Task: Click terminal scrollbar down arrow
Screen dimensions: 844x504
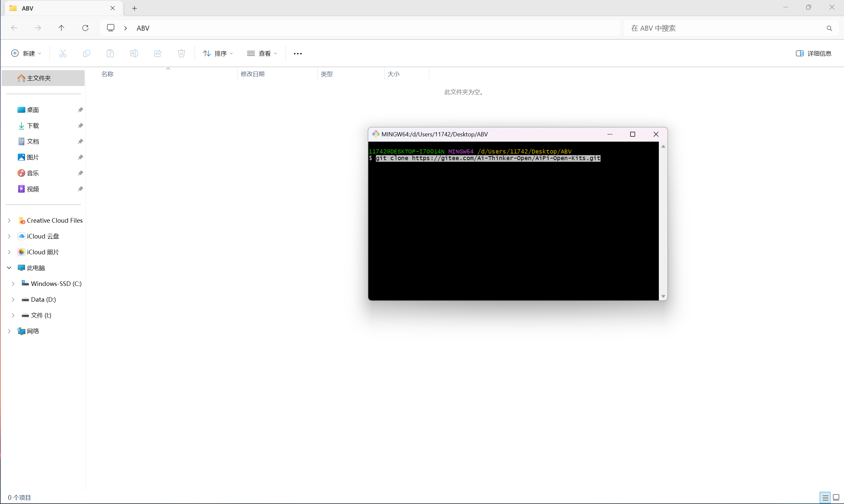Action: tap(663, 296)
